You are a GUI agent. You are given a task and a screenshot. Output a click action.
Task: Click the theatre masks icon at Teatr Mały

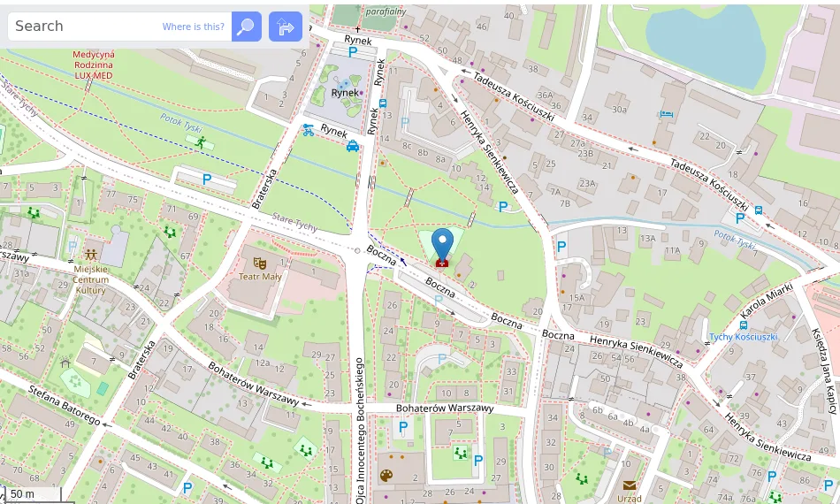[x=260, y=263]
